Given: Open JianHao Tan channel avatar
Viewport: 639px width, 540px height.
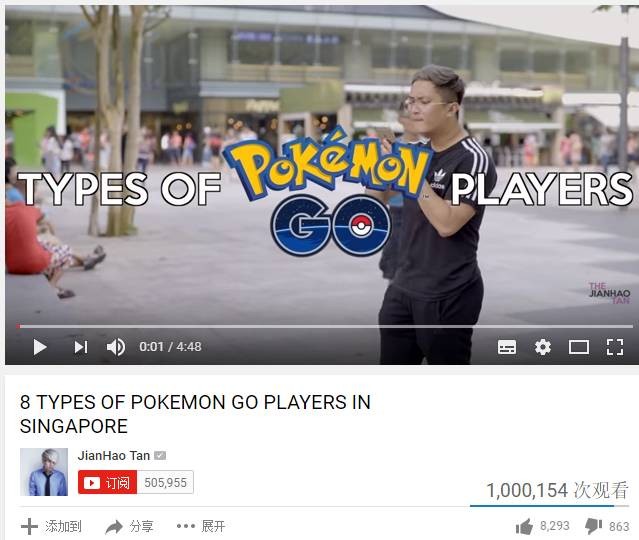Looking at the screenshot, I should pyautogui.click(x=44, y=472).
